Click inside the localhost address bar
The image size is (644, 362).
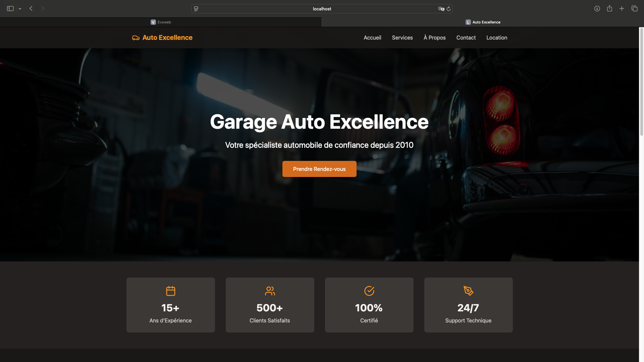pyautogui.click(x=322, y=9)
